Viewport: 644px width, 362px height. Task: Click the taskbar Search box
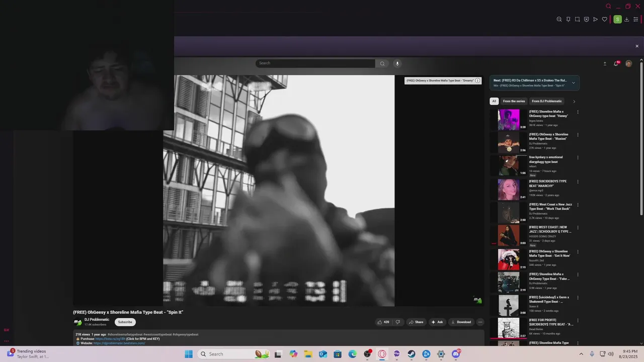[x=233, y=354]
